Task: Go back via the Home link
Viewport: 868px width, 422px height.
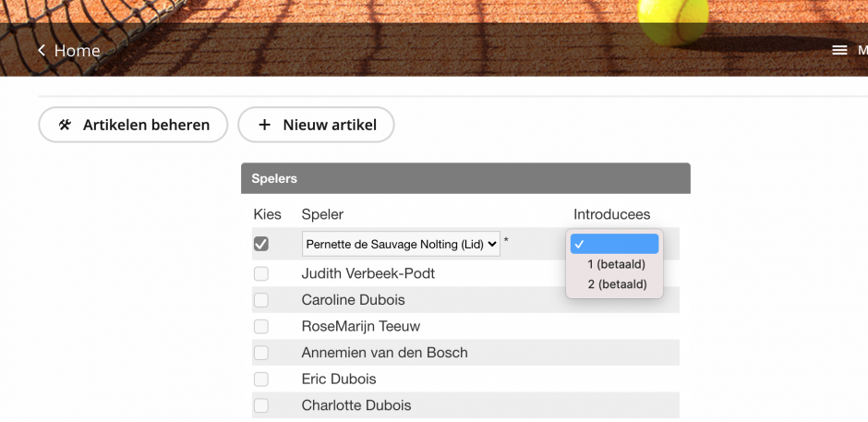Action: pyautogui.click(x=77, y=51)
